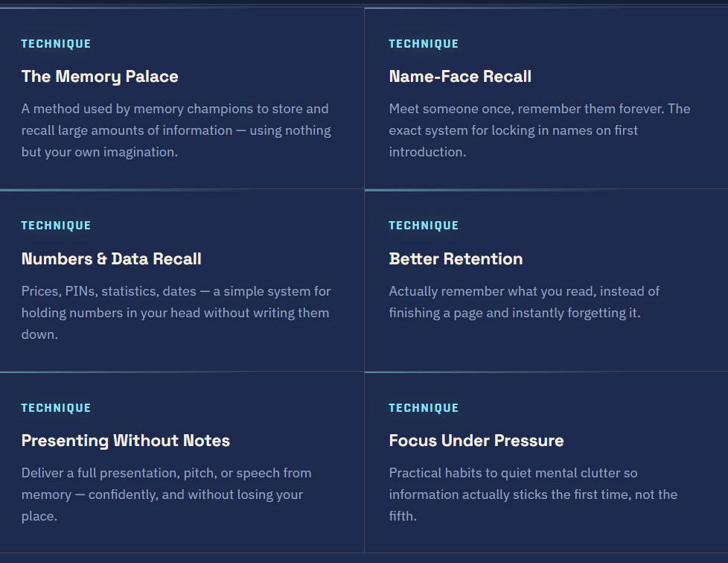728x563 pixels.
Task: Click description about memory champions method
Action: tap(176, 130)
